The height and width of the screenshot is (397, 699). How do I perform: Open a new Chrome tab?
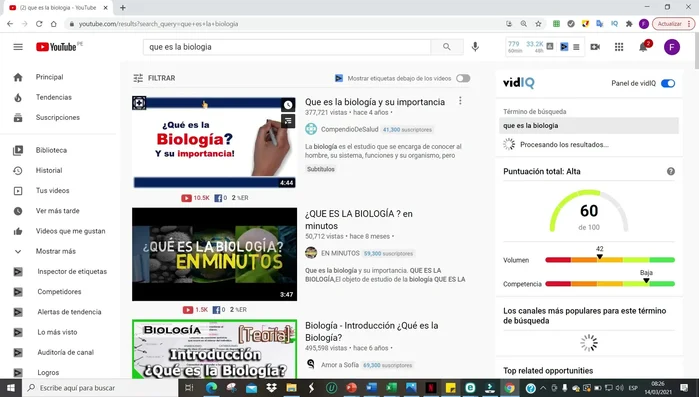coord(123,8)
